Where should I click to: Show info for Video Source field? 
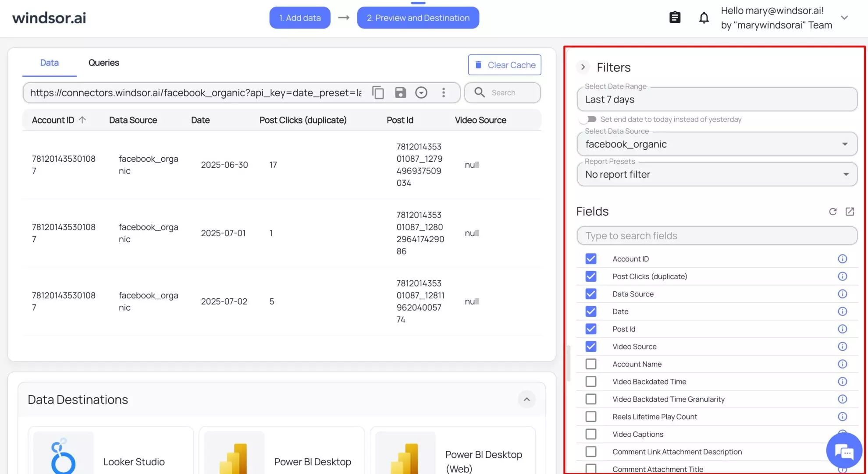[x=842, y=347]
